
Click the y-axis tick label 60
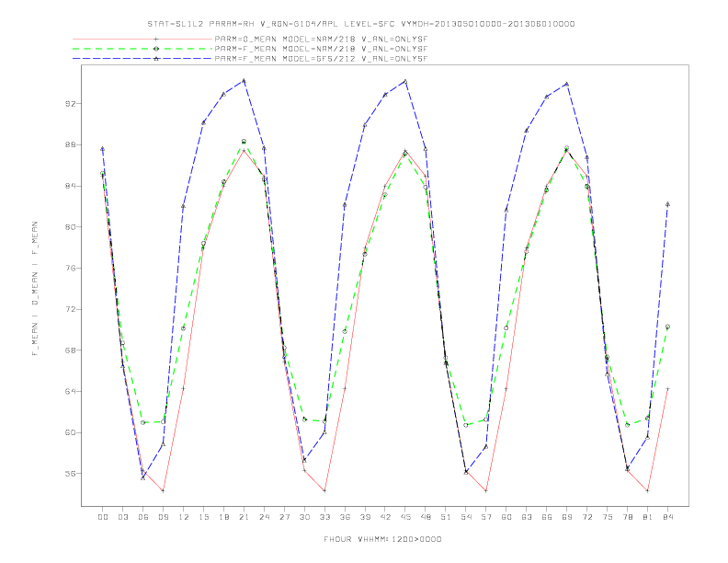point(70,432)
